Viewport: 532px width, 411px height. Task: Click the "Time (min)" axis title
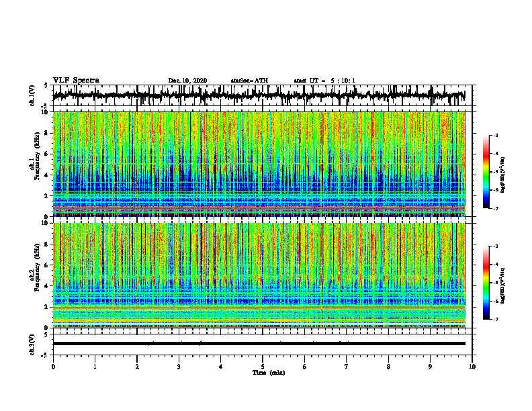point(269,373)
